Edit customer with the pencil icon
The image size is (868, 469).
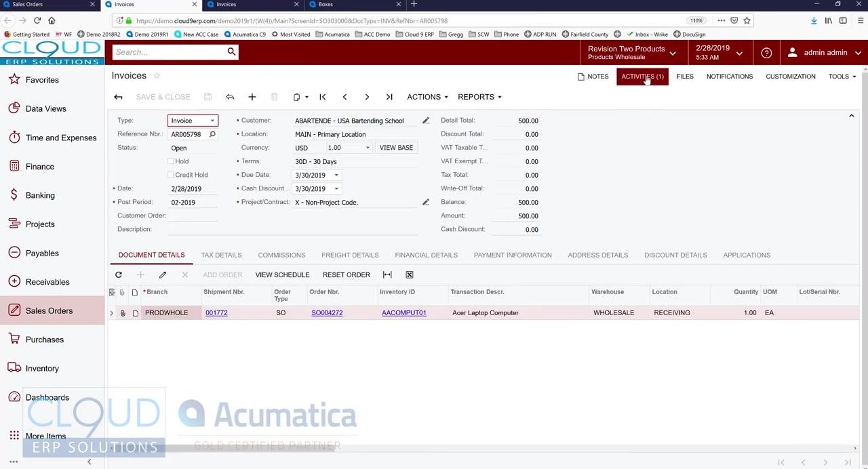426,121
